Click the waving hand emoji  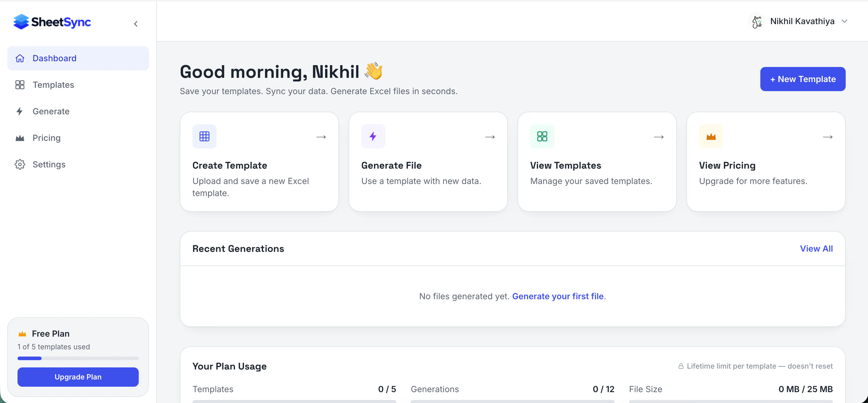(x=374, y=71)
